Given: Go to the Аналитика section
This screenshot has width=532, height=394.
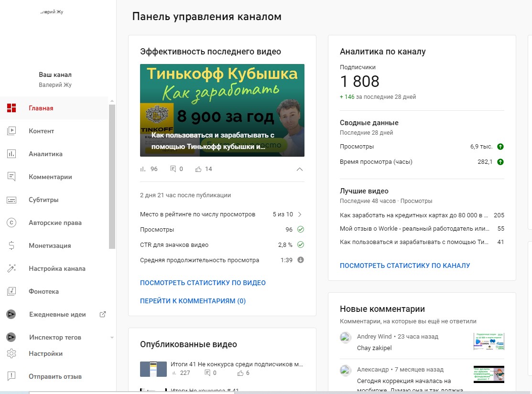Looking at the screenshot, I should click(54, 154).
